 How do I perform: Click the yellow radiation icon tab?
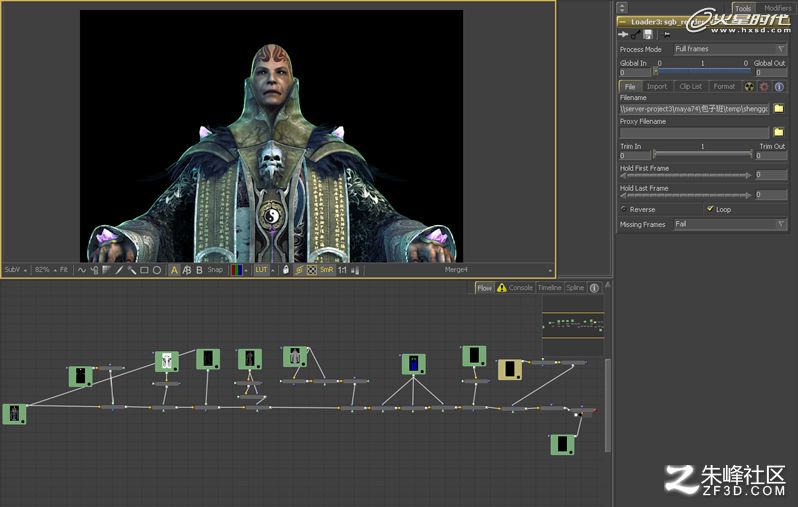[749, 87]
